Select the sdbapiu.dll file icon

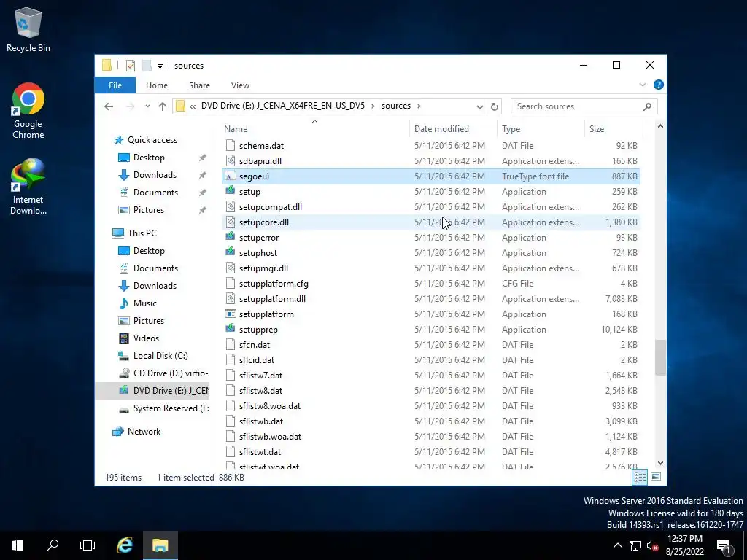[x=231, y=161]
